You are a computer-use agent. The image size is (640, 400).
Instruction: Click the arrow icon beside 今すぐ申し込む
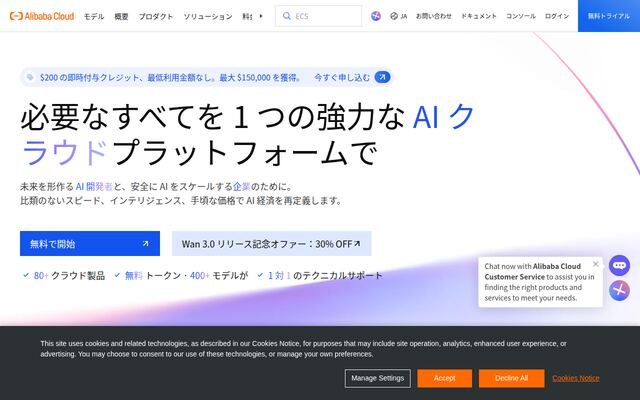pyautogui.click(x=382, y=77)
